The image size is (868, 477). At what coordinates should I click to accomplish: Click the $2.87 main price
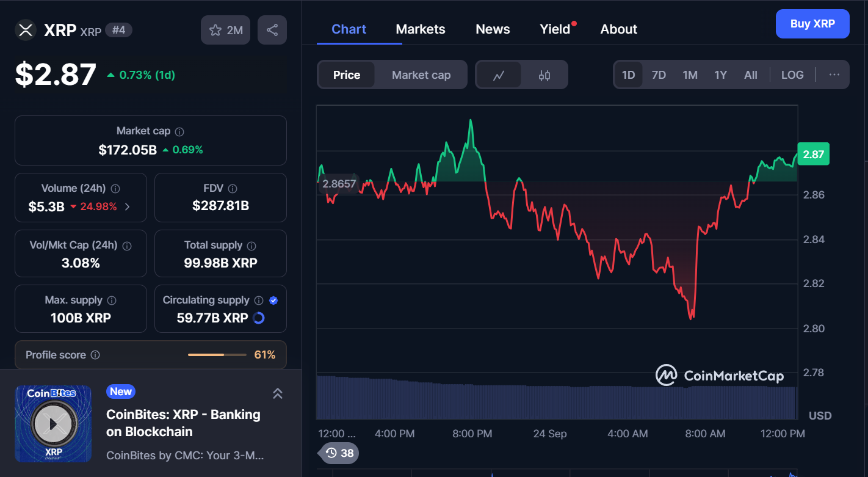pyautogui.click(x=56, y=75)
